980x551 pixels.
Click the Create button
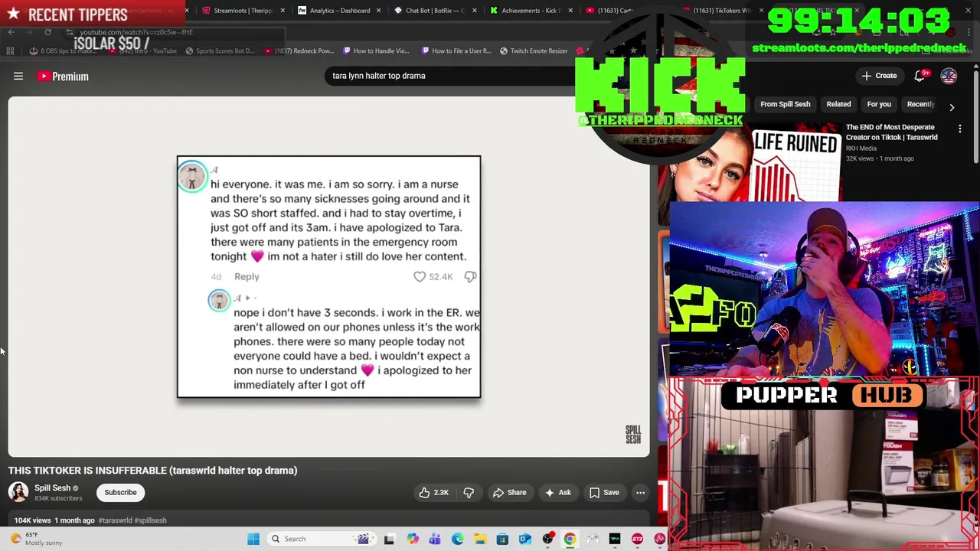click(x=879, y=76)
